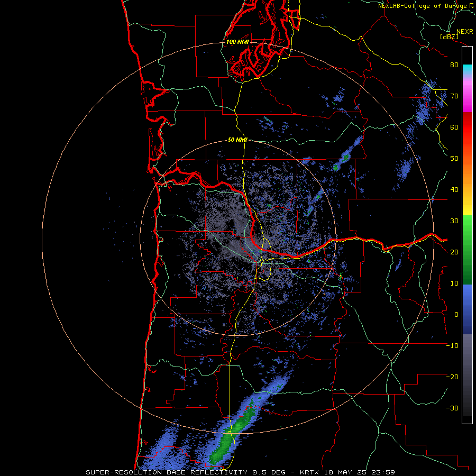Click the "50 NMI" range ring label
Image resolution: width=476 pixels, height=476 pixels.
(237, 140)
